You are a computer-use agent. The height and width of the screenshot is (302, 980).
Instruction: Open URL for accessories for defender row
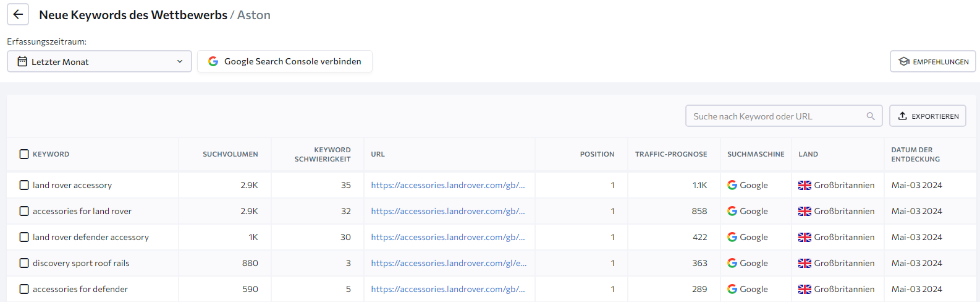point(448,289)
